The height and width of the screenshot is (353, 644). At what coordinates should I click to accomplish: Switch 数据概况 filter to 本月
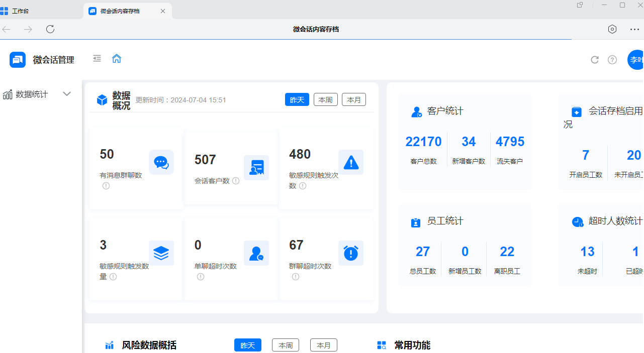(x=353, y=99)
